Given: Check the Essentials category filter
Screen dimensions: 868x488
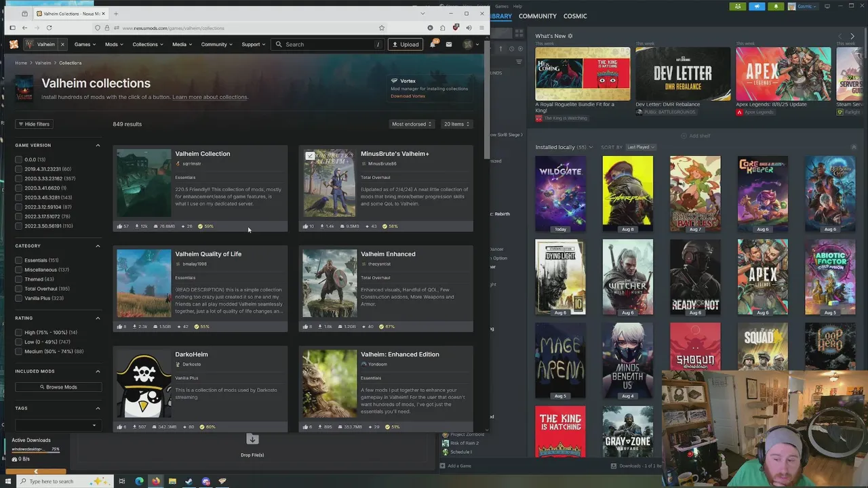Looking at the screenshot, I should [19, 260].
